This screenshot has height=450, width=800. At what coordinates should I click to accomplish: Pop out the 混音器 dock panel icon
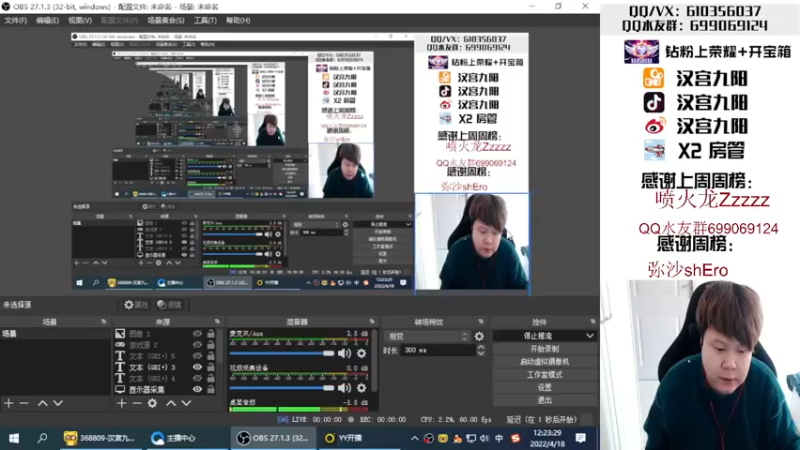pos(372,322)
